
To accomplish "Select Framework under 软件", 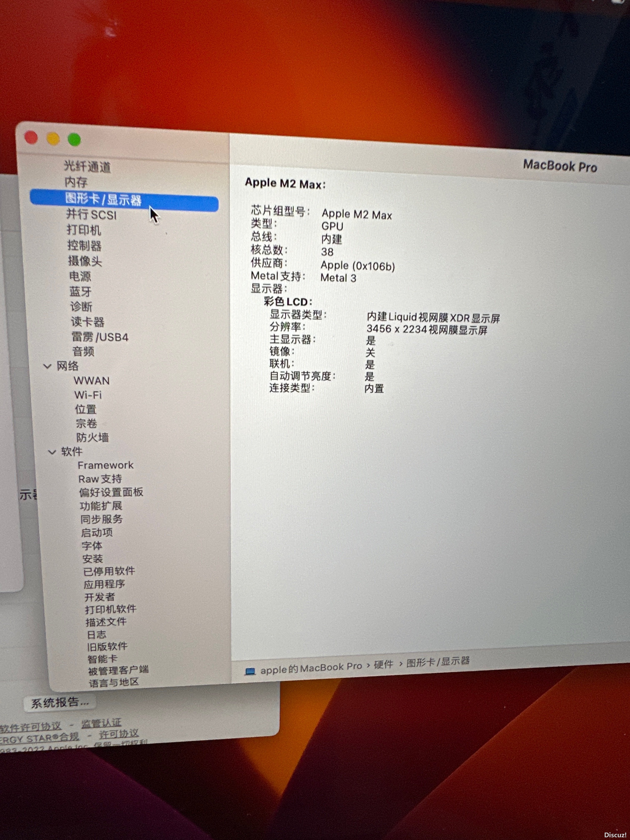I will [106, 465].
